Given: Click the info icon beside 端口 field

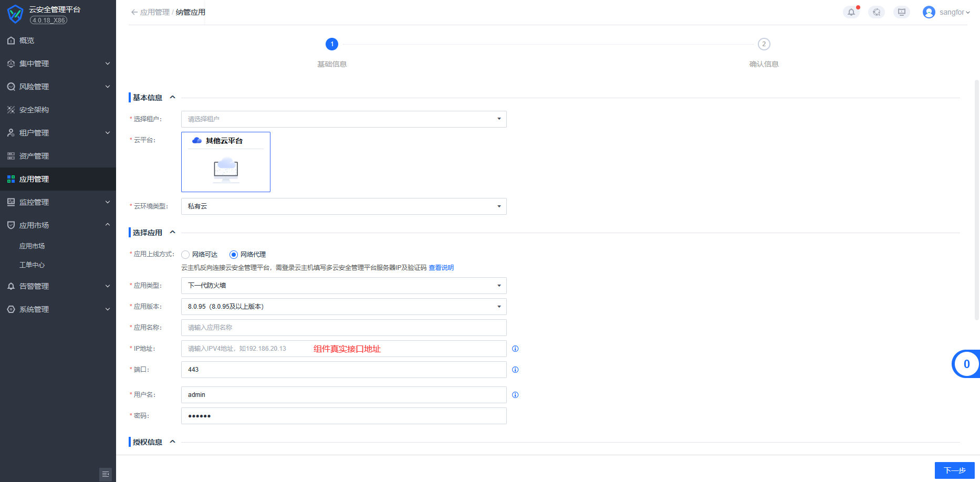Looking at the screenshot, I should (x=515, y=370).
